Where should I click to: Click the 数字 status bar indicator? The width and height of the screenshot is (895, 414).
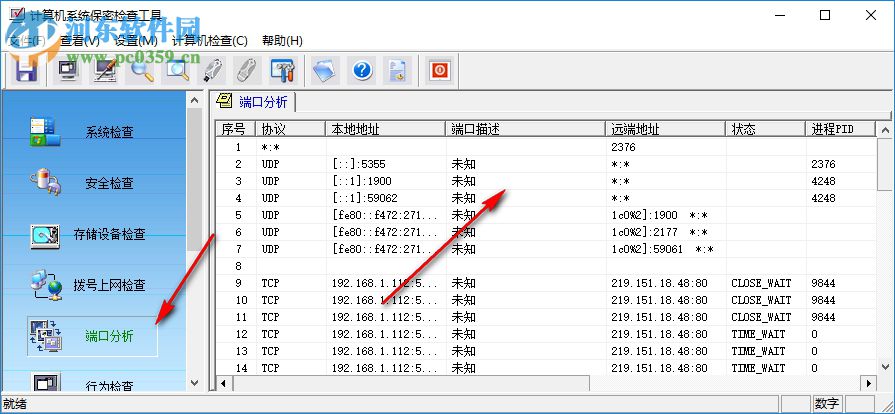[827, 404]
